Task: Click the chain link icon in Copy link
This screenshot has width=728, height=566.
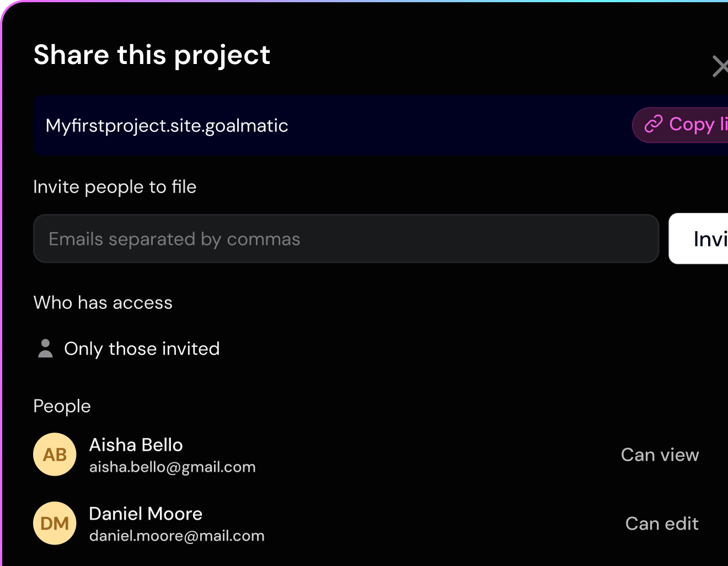Action: [654, 125]
